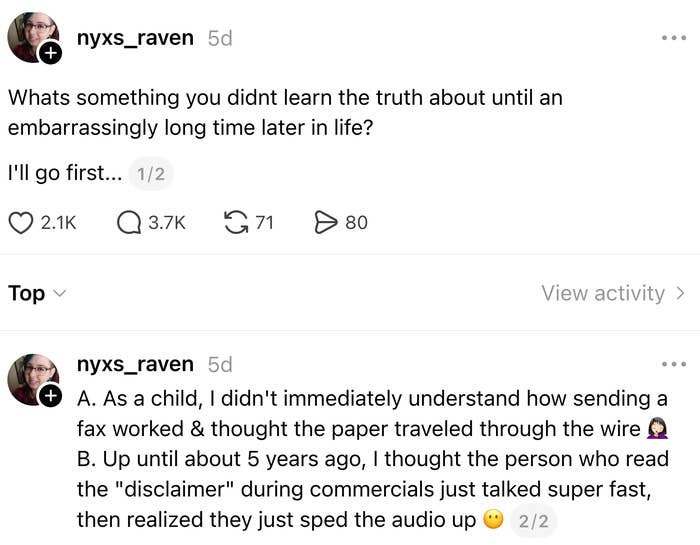This screenshot has width=700, height=545.
Task: Open the three-dot menu on the reply post
Action: pos(674,364)
